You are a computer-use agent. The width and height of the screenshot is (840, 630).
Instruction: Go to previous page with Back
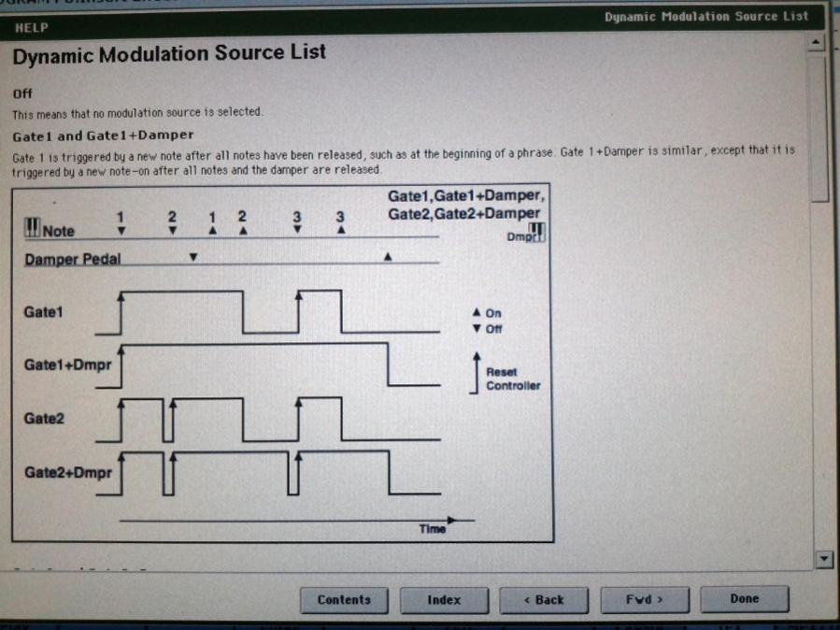point(544,600)
